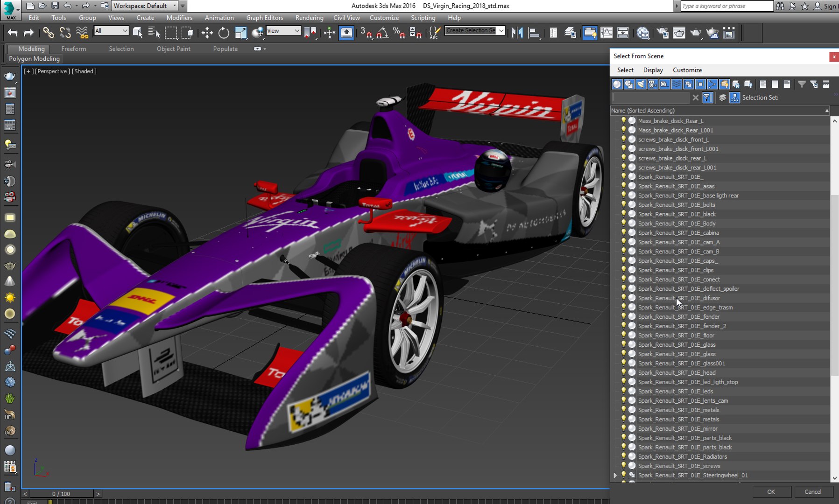
Task: Click the Mirror tool icon
Action: click(517, 33)
